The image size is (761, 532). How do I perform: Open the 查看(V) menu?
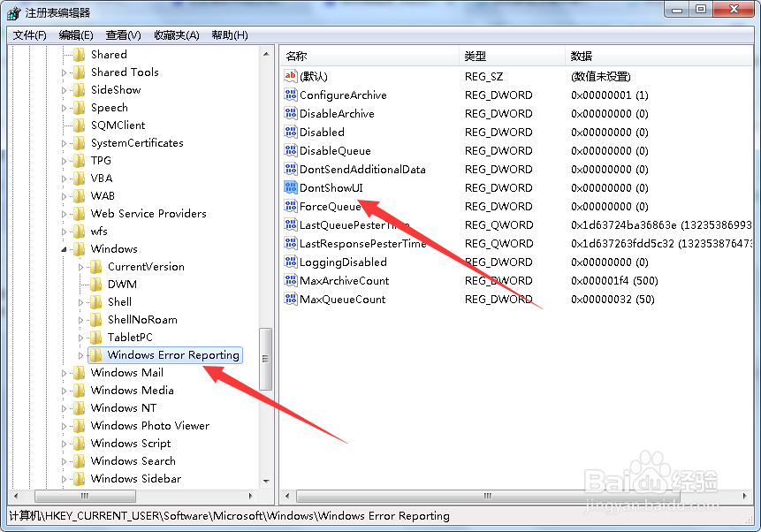(123, 35)
